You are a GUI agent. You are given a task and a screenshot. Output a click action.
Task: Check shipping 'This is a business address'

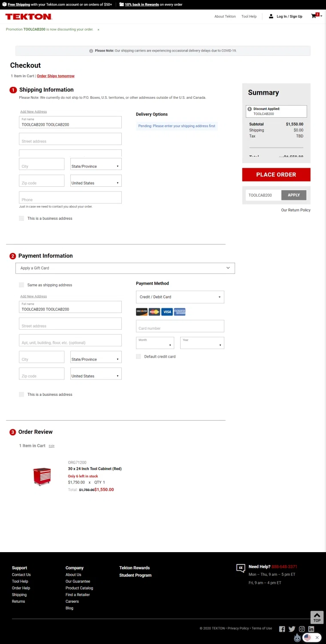pyautogui.click(x=21, y=218)
